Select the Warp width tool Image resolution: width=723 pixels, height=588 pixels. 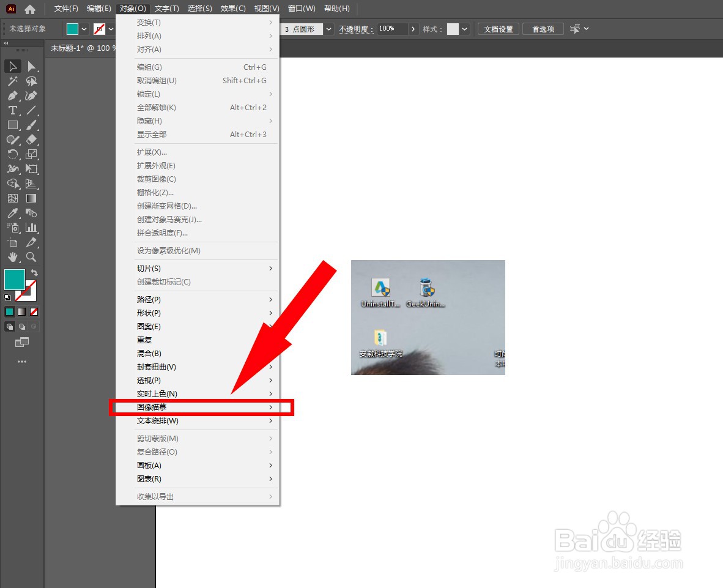click(13, 169)
